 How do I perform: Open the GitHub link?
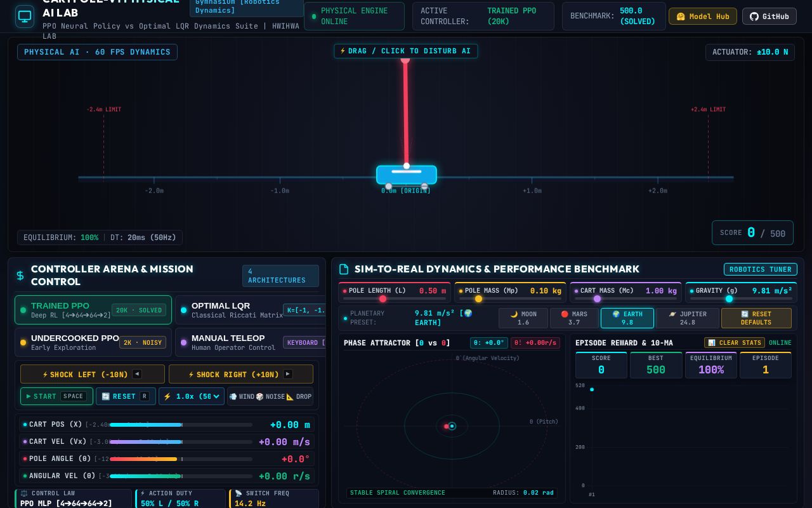[769, 17]
